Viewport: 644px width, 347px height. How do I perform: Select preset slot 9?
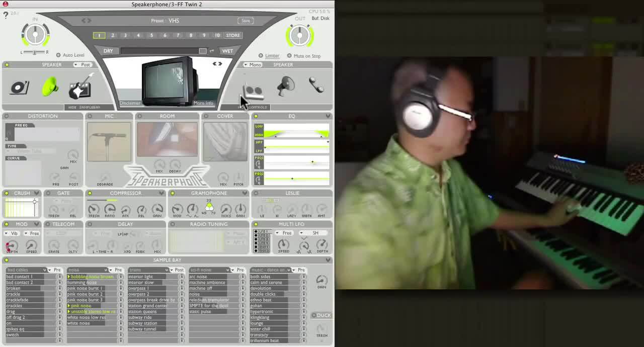[x=204, y=35]
